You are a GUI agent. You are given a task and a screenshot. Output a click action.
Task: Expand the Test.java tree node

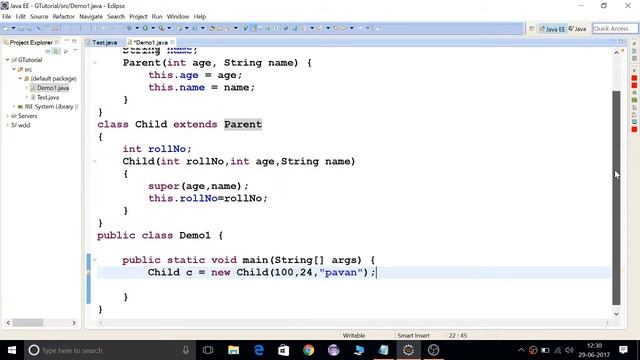(x=27, y=97)
